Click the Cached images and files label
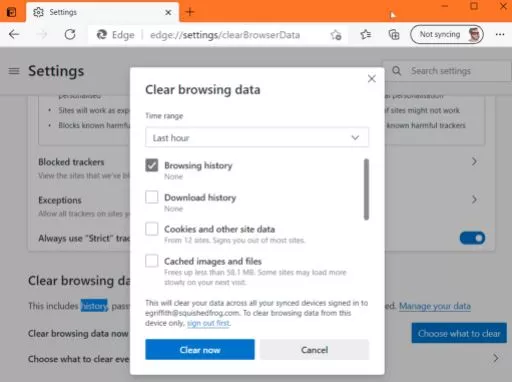The height and width of the screenshot is (382, 512). 213,261
